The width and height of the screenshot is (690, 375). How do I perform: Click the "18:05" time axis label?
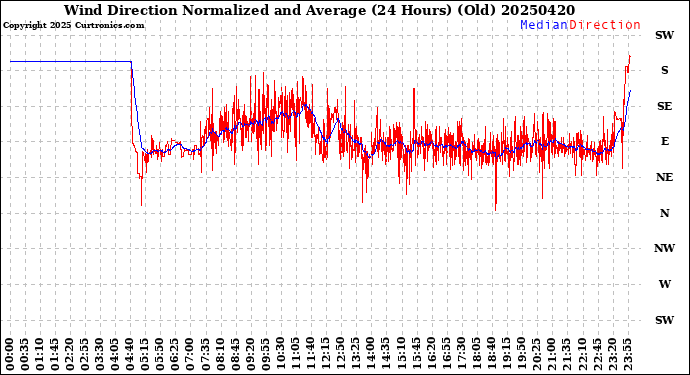click(x=476, y=354)
